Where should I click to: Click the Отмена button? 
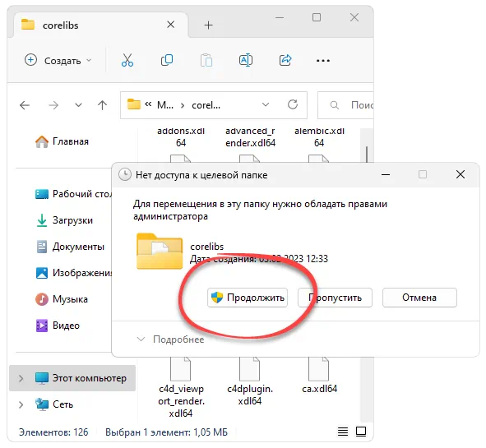tap(419, 298)
